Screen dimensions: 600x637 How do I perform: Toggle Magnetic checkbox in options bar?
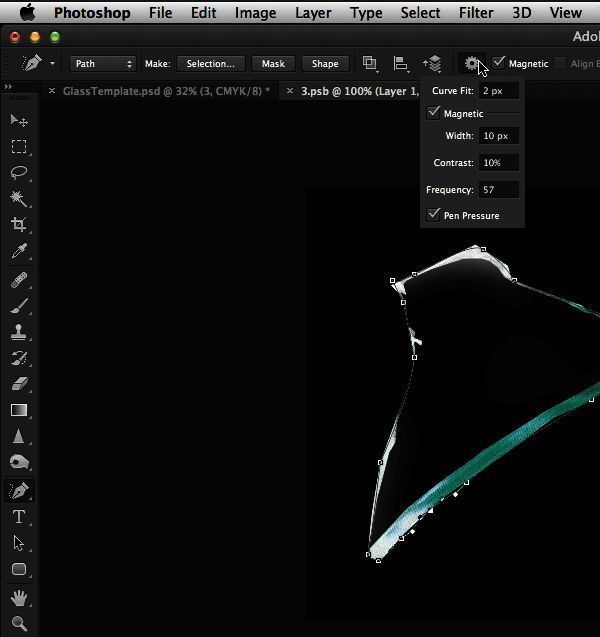pyautogui.click(x=498, y=63)
